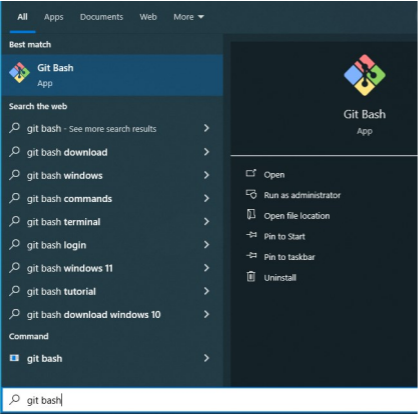Select the Run as administrator option
This screenshot has width=418, height=414.
[302, 195]
